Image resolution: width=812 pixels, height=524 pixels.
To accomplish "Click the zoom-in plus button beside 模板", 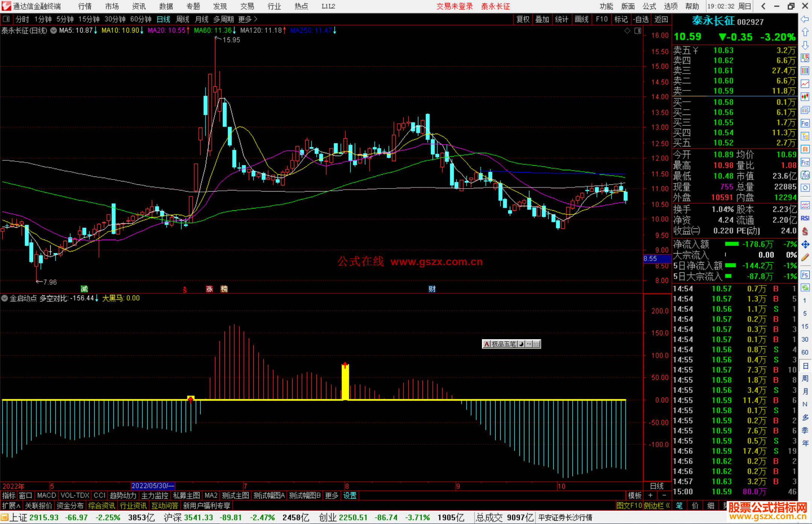I will click(650, 495).
